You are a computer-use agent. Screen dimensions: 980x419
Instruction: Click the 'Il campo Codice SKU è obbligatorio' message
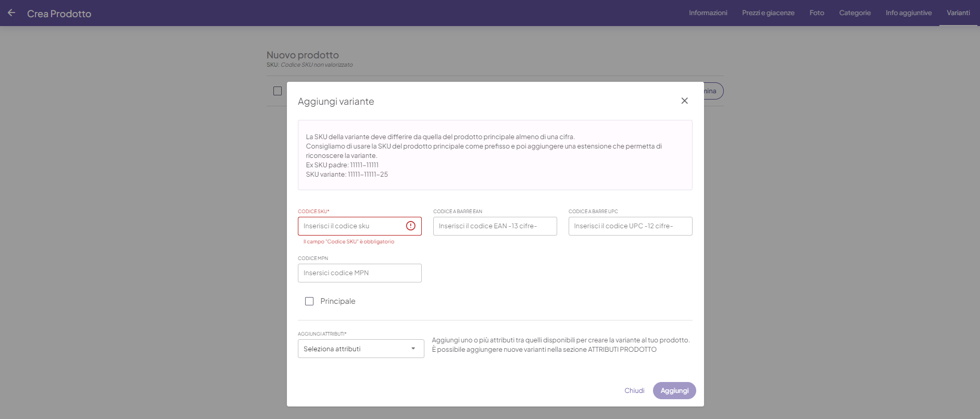[x=349, y=242]
